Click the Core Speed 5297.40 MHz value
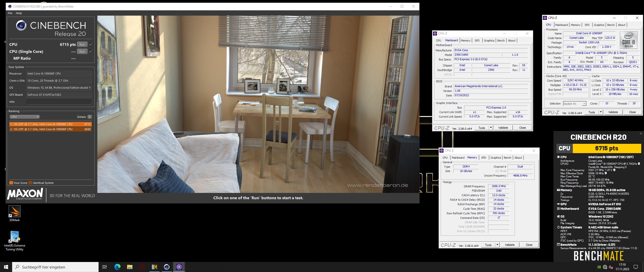644x272 pixels. pos(575,81)
